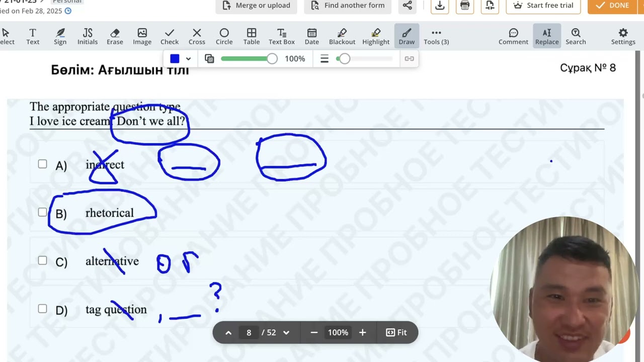This screenshot has height=362, width=644.
Task: Open Tools (3) more menu
Action: (436, 37)
